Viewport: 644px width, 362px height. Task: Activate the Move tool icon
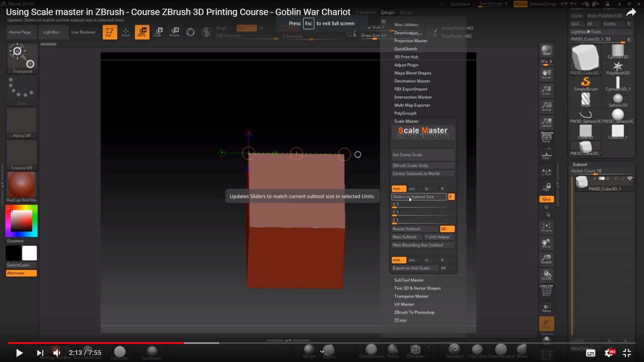pos(142,32)
